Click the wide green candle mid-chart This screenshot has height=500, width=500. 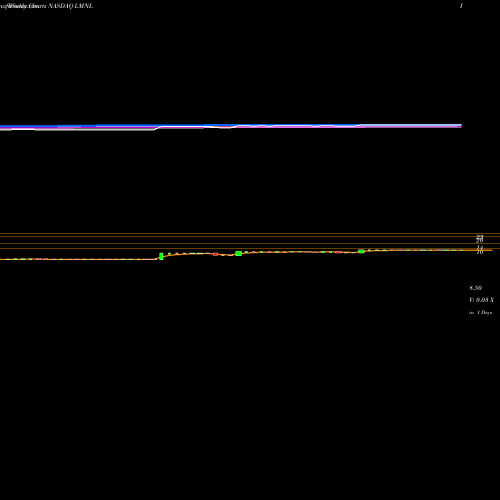click(x=239, y=254)
